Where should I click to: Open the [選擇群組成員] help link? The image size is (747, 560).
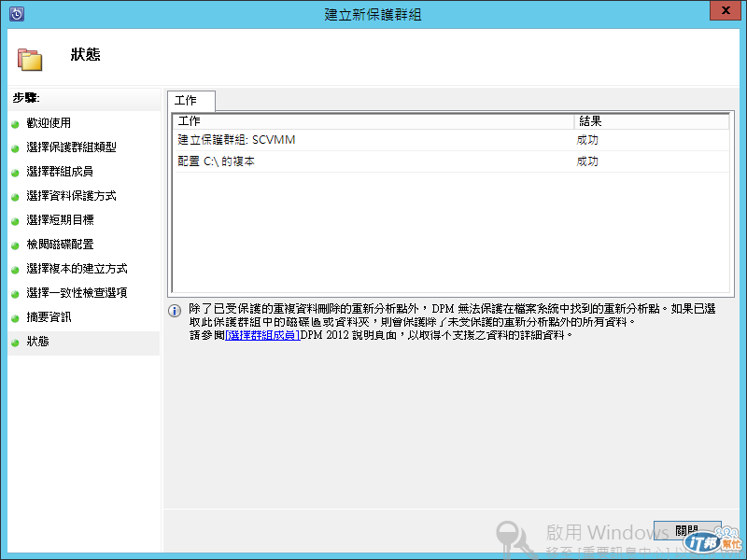point(262,335)
